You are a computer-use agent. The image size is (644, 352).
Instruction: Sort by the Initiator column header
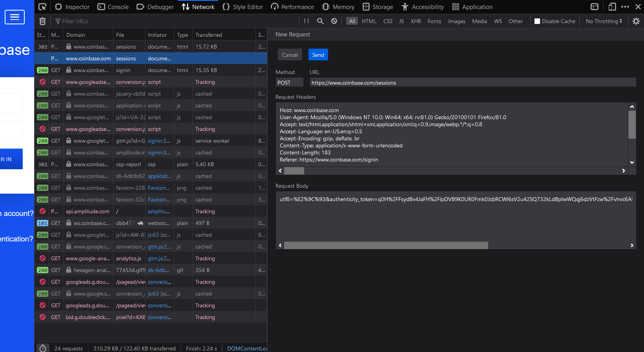[x=159, y=35]
